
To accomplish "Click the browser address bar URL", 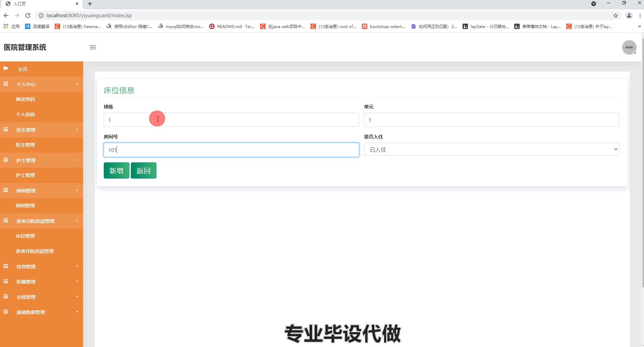I will pyautogui.click(x=89, y=16).
